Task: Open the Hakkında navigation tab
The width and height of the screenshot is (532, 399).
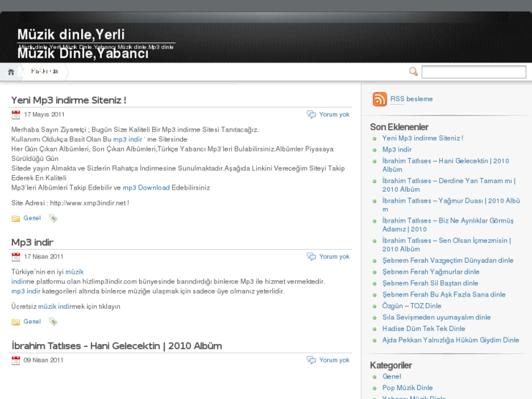Action: 45,72
